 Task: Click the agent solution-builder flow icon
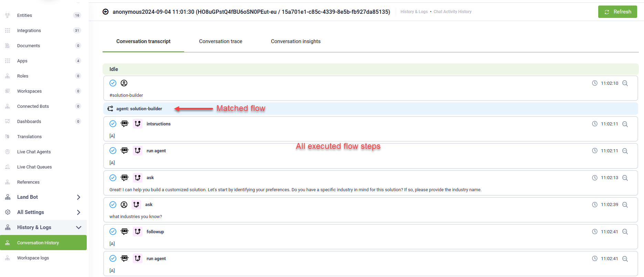coord(110,109)
